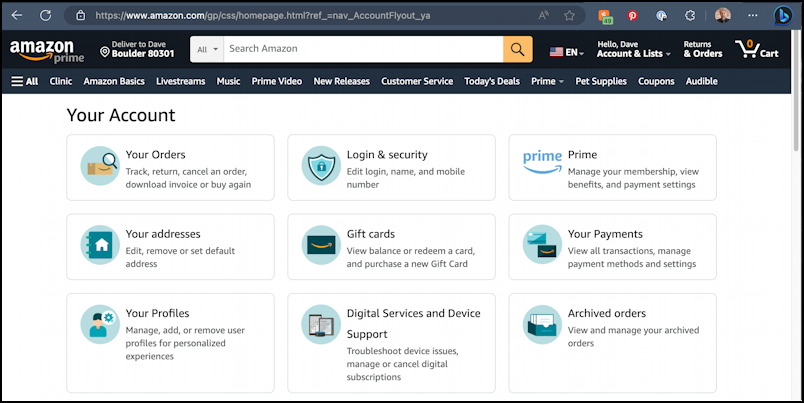This screenshot has width=804, height=403.
Task: Open Prime Video in nav bar
Action: point(276,81)
